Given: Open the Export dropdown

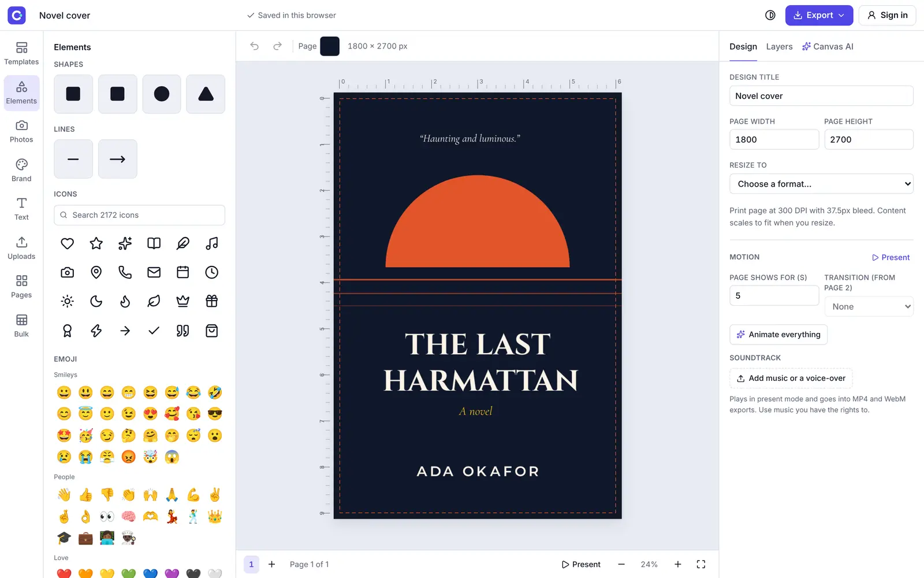Looking at the screenshot, I should click(819, 16).
